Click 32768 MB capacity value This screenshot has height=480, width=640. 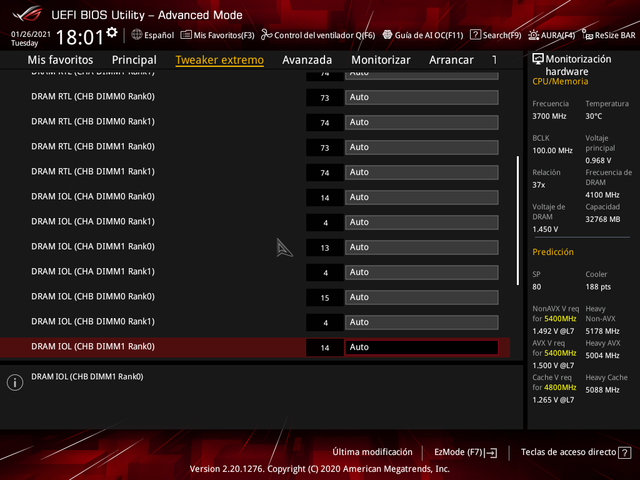[x=603, y=219]
